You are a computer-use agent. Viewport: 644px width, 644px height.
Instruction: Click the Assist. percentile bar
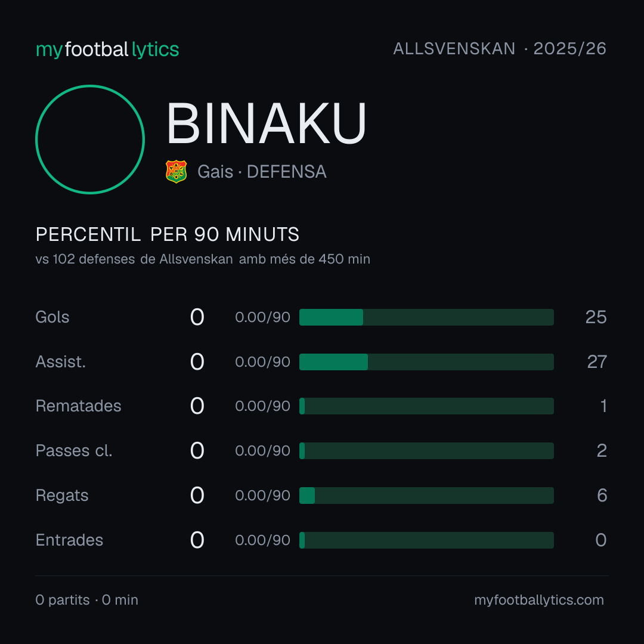(x=426, y=362)
